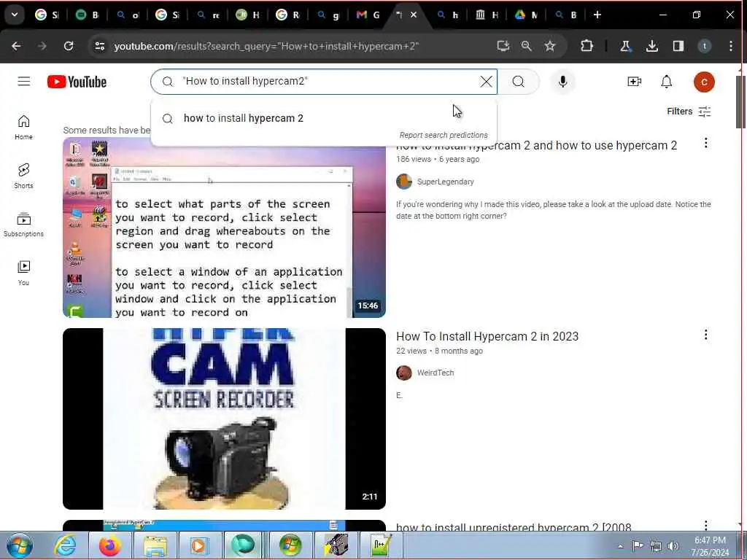The width and height of the screenshot is (747, 560).
Task: Reload the page with the refresh icon
Action: [x=69, y=46]
